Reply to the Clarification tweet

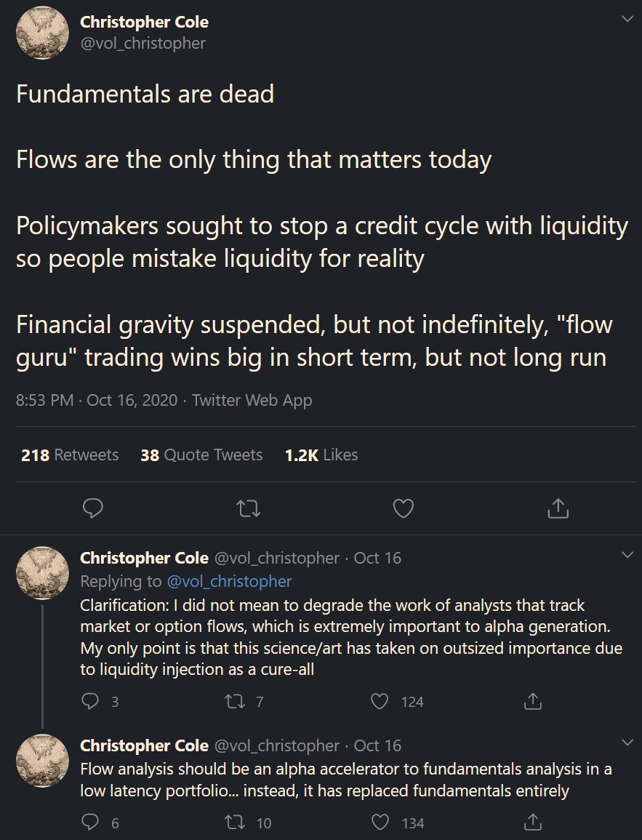point(90,701)
